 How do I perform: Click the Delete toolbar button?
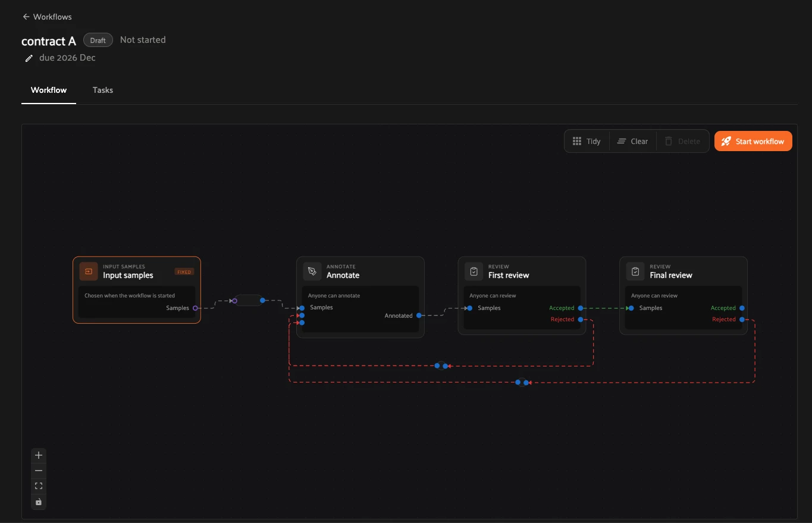pyautogui.click(x=682, y=141)
